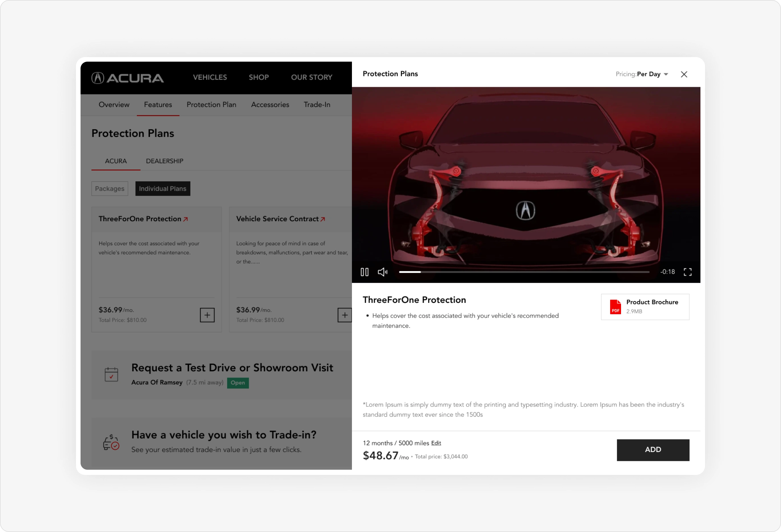Click Have a vehicle to Trade-in heading

[224, 435]
